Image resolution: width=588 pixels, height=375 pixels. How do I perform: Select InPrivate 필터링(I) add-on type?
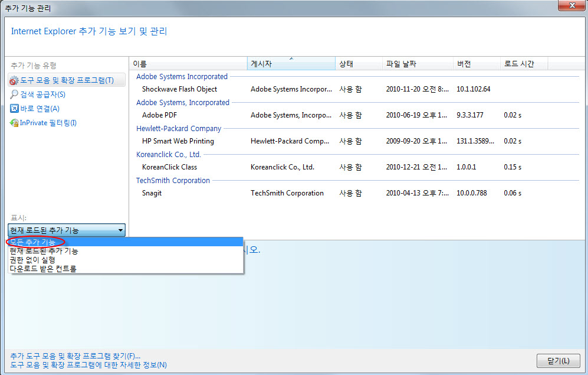(48, 123)
